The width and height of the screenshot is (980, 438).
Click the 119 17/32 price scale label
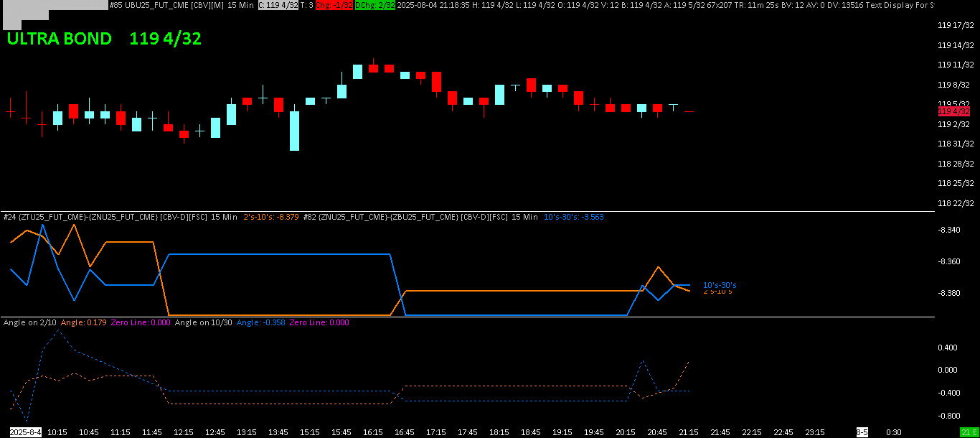(956, 25)
